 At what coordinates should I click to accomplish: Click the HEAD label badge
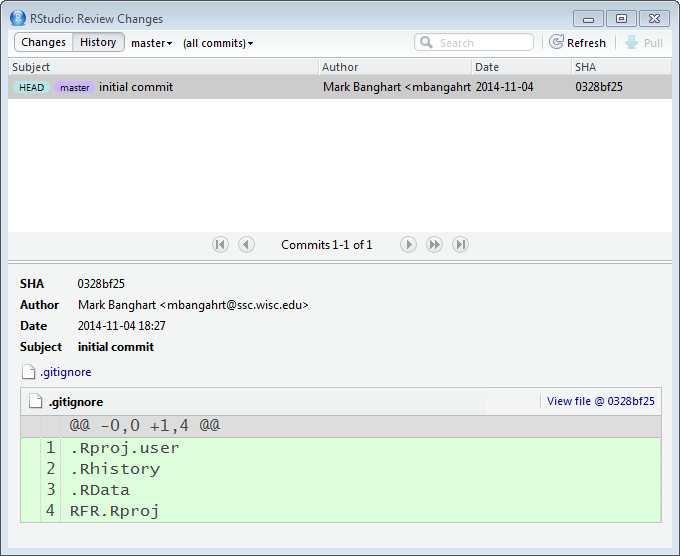(32, 87)
